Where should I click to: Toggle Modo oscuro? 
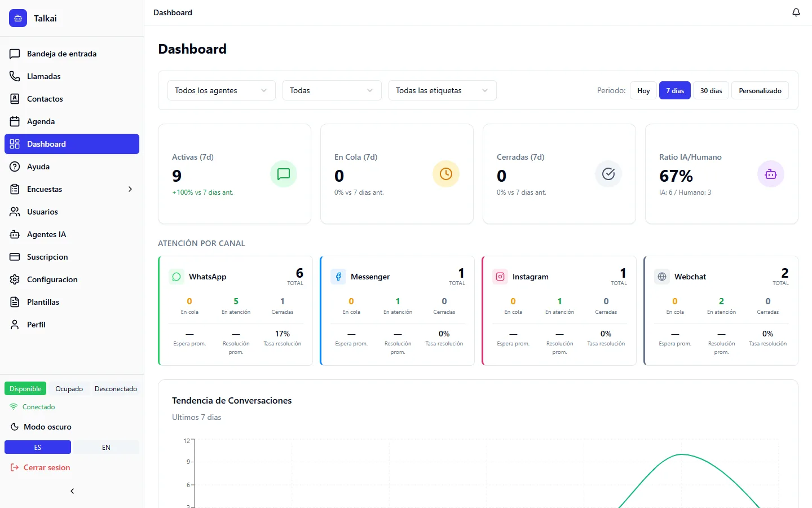tap(72, 427)
